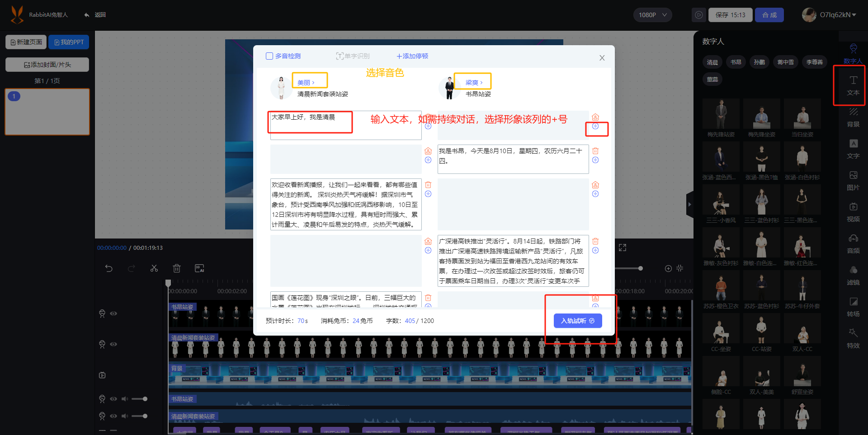Open the 滤镜 filter panel
Screen dimensions: 868x435
[853, 275]
